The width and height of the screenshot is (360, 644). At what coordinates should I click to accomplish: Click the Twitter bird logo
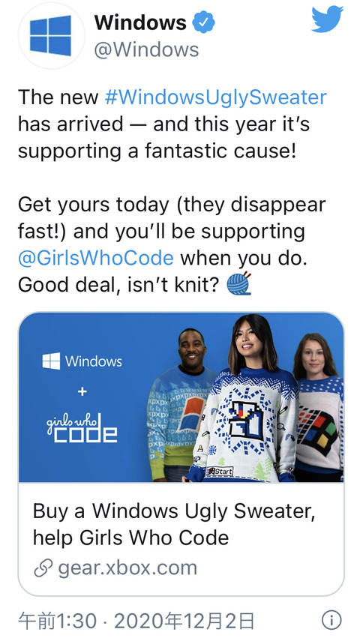[327, 19]
